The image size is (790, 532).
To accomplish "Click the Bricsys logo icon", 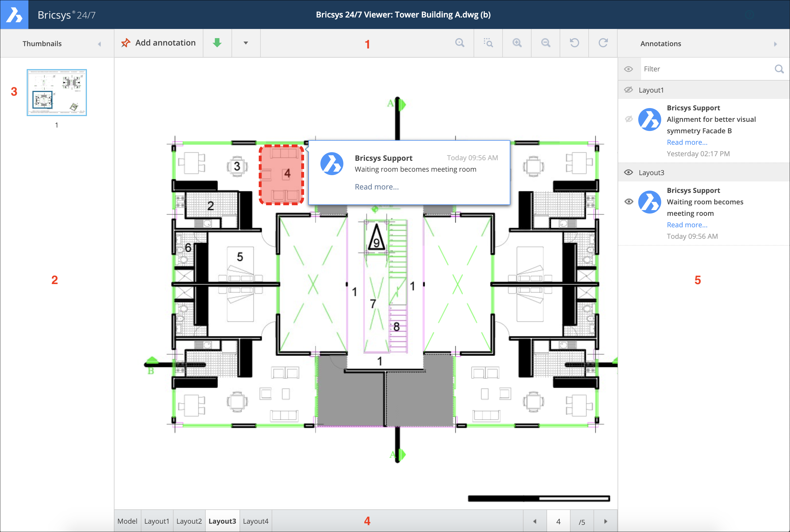I will tap(14, 15).
